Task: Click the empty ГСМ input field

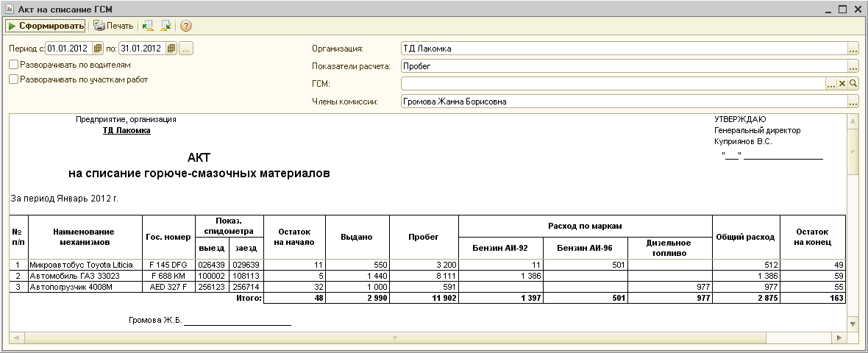Action: click(x=611, y=84)
